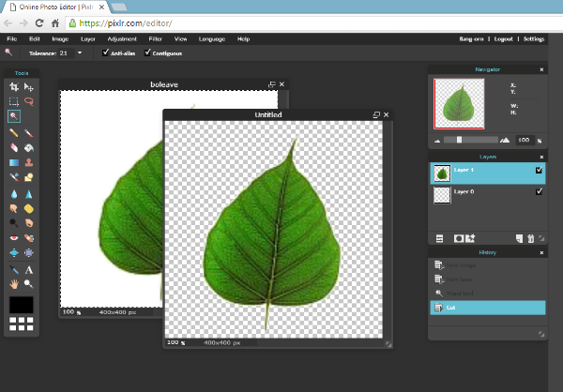Screen dimensions: 563x392
Task: Delete the selected layer
Action: pyautogui.click(x=531, y=238)
